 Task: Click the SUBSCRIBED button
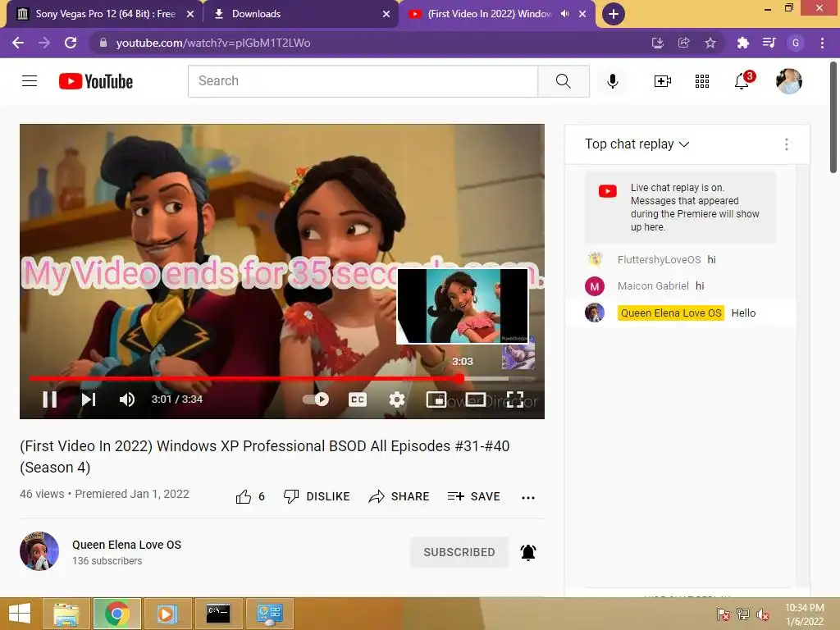point(459,552)
